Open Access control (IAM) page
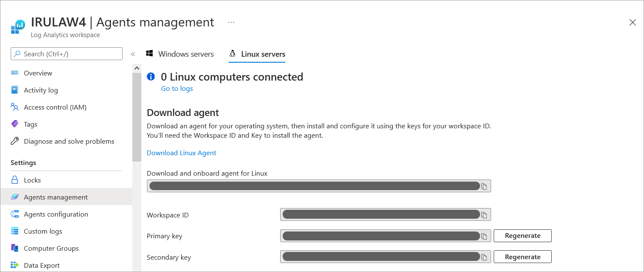This screenshot has width=644, height=272. pos(55,107)
